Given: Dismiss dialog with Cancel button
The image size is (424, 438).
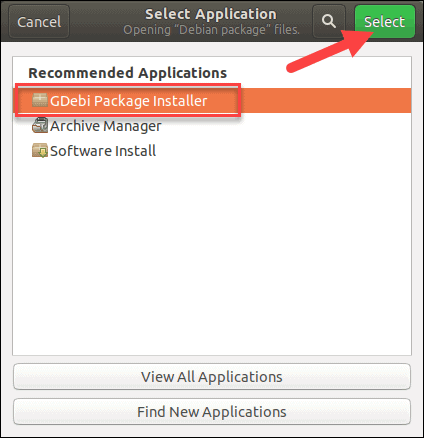Looking at the screenshot, I should [39, 21].
